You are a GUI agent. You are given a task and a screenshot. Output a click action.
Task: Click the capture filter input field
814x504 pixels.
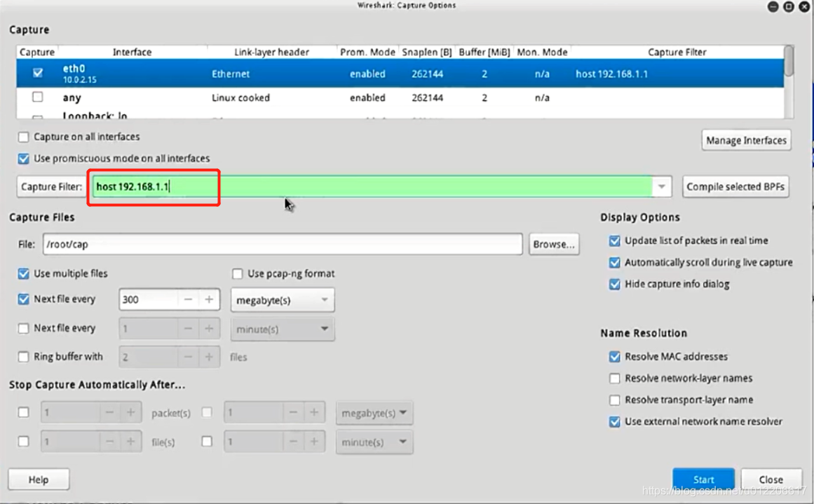coord(372,187)
